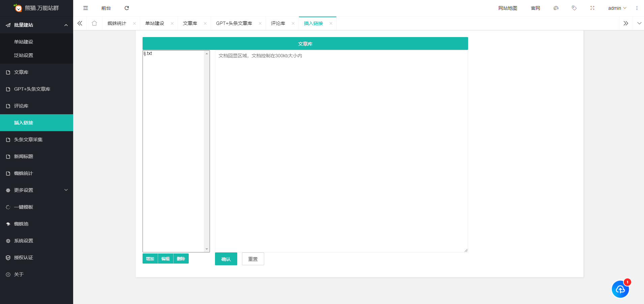Open 新闻标题 sidebar item
The width and height of the screenshot is (644, 304).
tap(36, 156)
